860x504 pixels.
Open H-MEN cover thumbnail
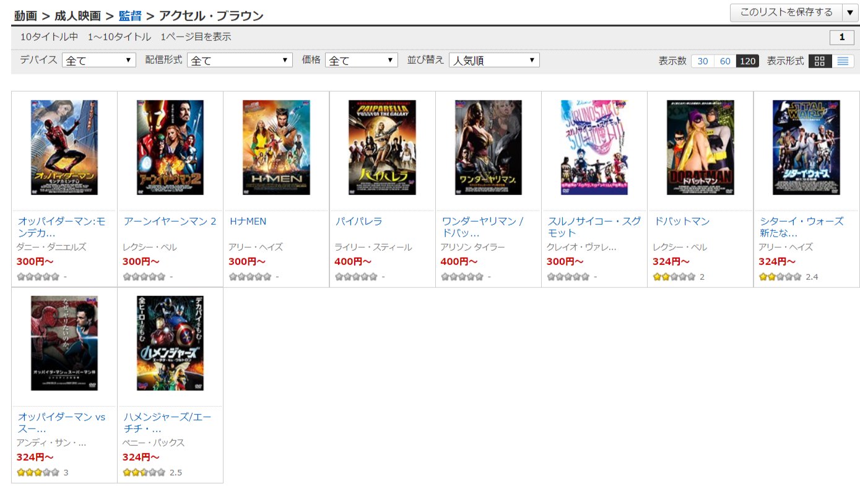(276, 147)
